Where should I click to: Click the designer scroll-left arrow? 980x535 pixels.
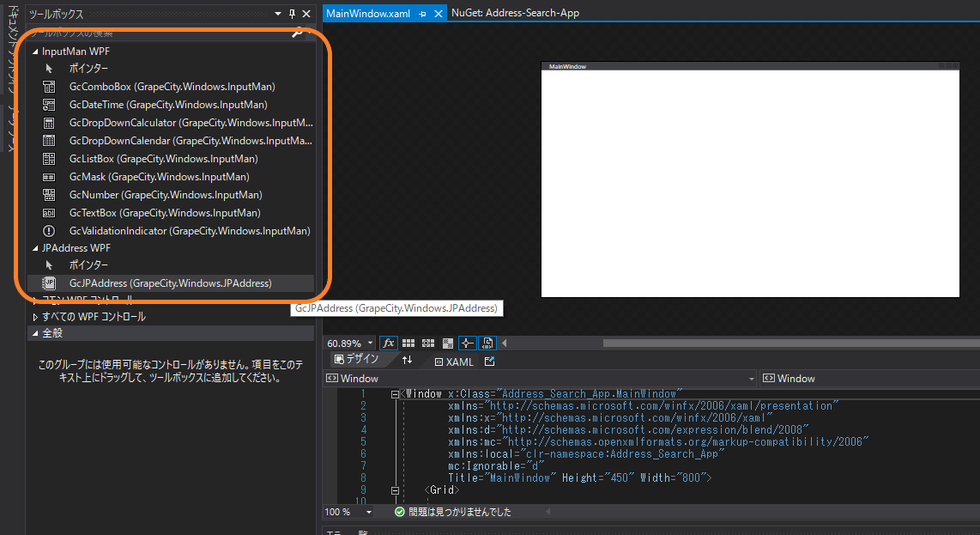coord(505,343)
